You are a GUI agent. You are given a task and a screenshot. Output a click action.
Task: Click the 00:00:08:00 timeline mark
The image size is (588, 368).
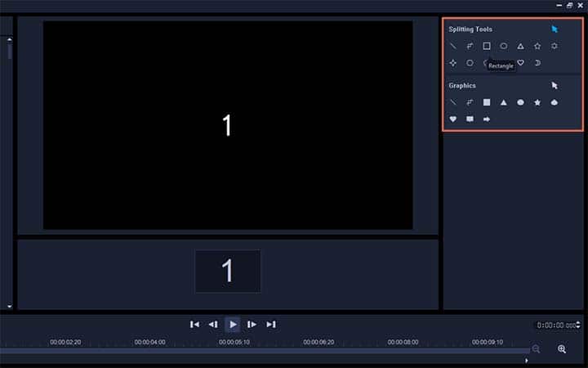tap(403, 342)
